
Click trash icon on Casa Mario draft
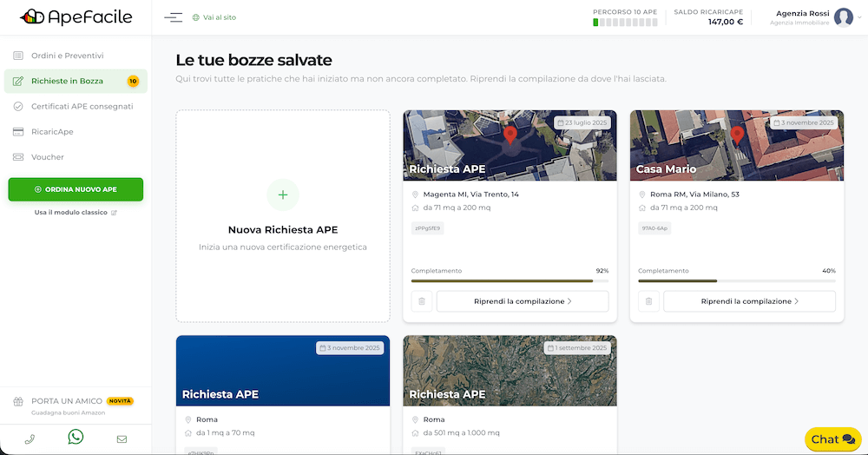pyautogui.click(x=648, y=301)
